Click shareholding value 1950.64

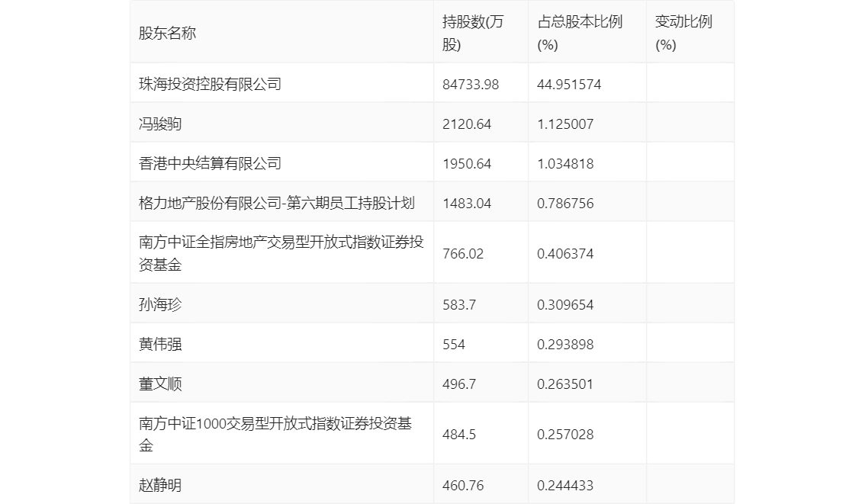(x=467, y=164)
